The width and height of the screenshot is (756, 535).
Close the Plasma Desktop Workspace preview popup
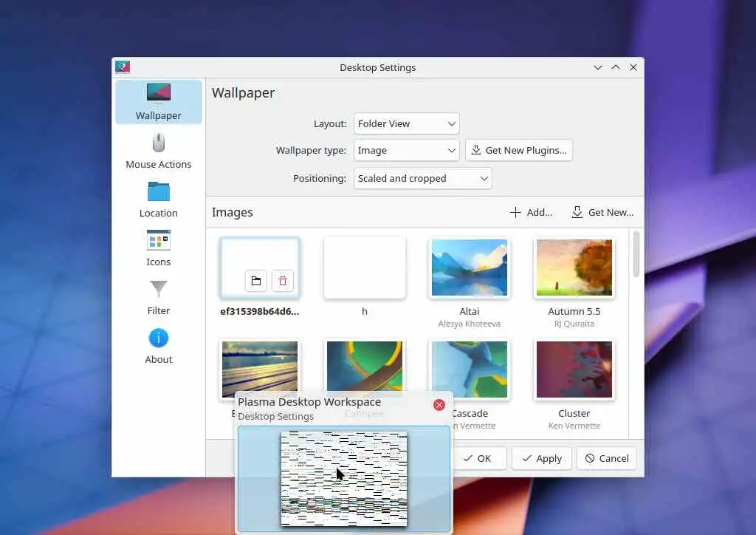(439, 405)
